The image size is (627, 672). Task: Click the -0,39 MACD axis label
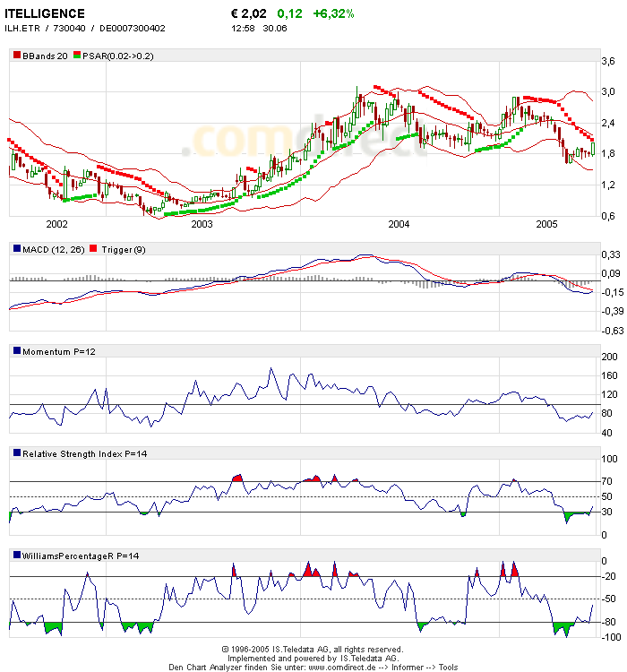click(x=612, y=311)
